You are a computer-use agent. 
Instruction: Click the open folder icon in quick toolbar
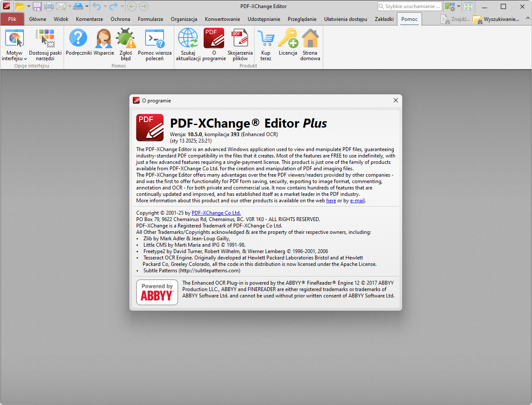(20, 6)
